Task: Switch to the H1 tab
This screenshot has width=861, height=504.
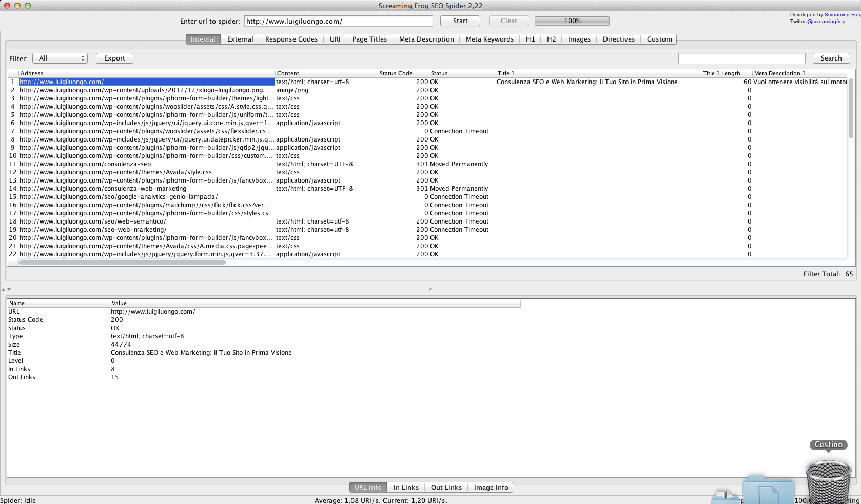Action: pyautogui.click(x=530, y=39)
